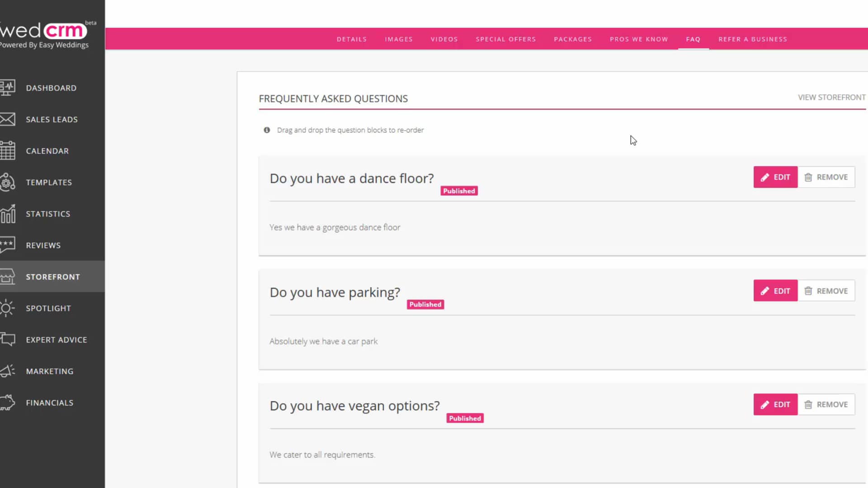Click Edit on the vegan options question
This screenshot has height=488, width=868.
point(775,404)
